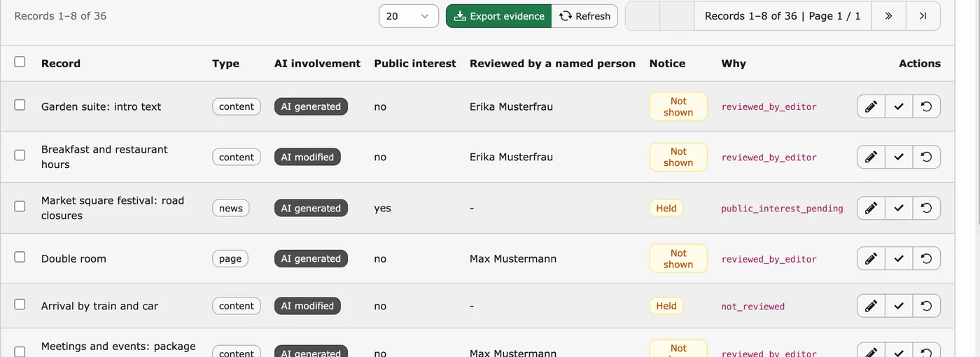Approve the Arrival by train and car record
Image resolution: width=980 pixels, height=357 pixels.
899,306
